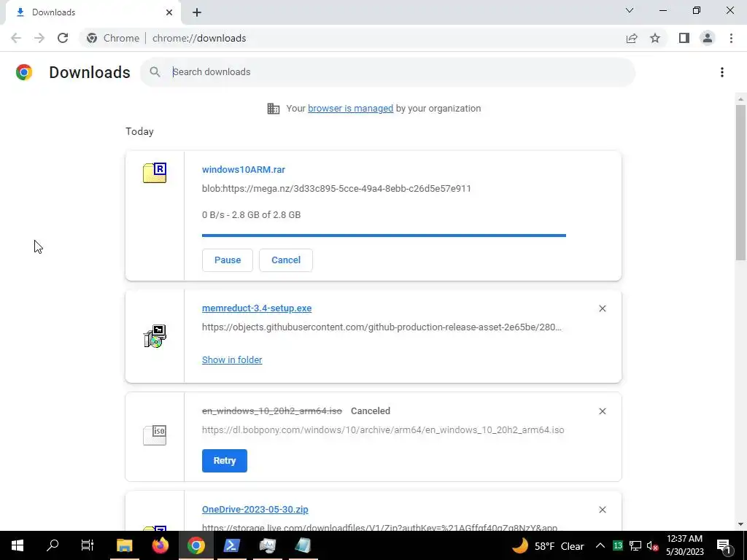Open Windows taskbar search

tap(53, 545)
